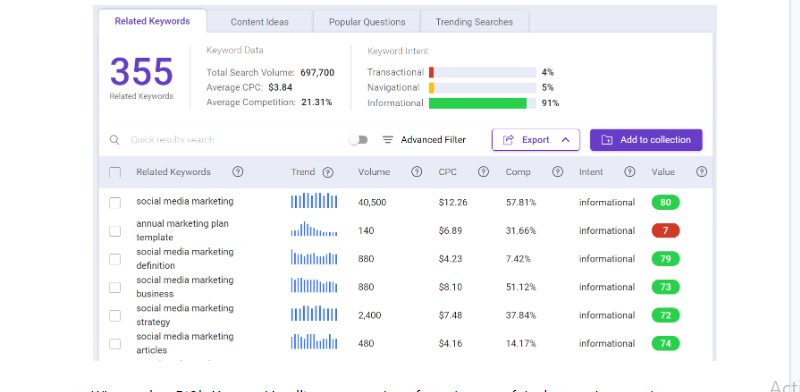The image size is (800, 392).
Task: Go to the Trending Searches tab
Action: [474, 22]
